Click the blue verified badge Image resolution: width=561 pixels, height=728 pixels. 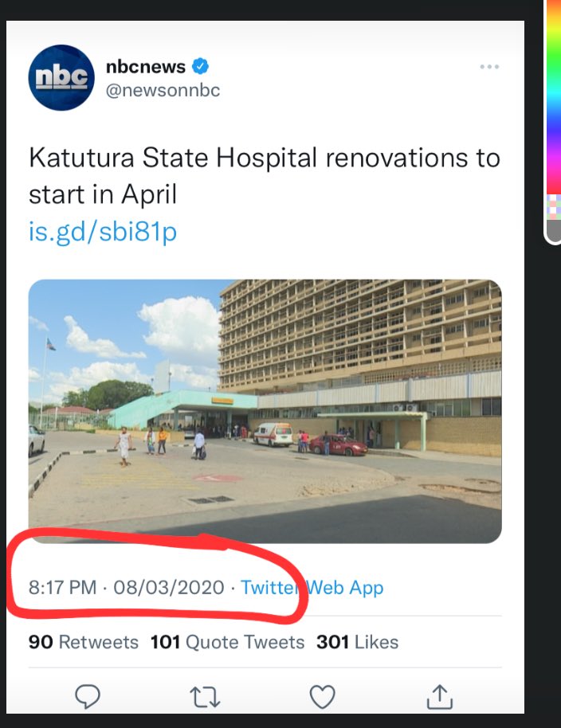(x=200, y=66)
